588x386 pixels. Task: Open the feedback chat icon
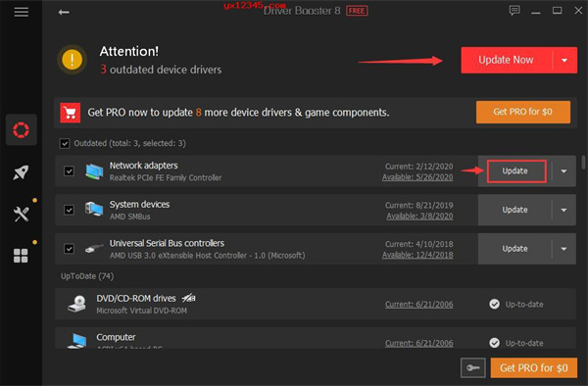tap(514, 11)
